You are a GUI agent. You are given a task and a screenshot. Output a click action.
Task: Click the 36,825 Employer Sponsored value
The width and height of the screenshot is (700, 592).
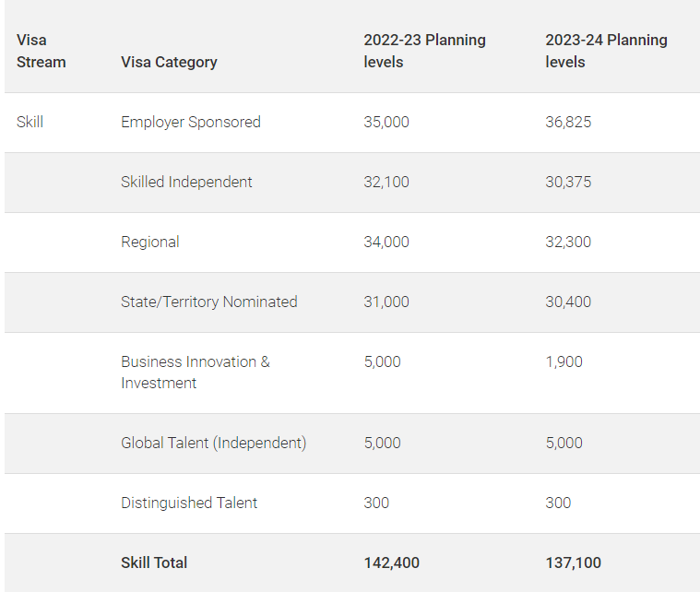(568, 122)
